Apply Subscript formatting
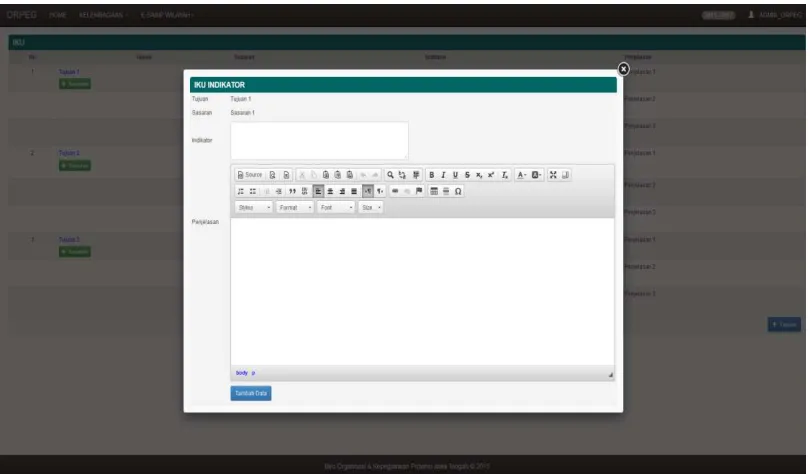Screen dimensions: 810x474 click(479, 175)
